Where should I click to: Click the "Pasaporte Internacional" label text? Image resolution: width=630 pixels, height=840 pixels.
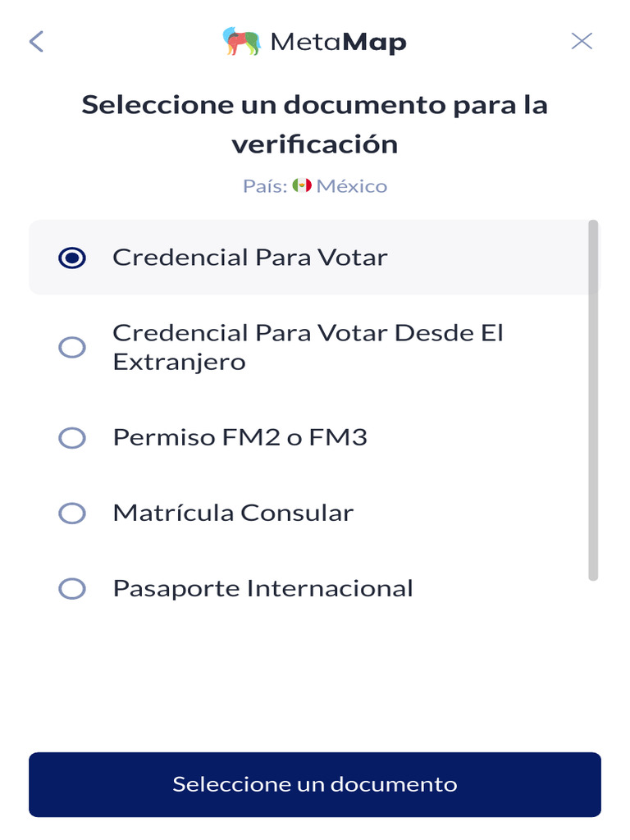click(262, 589)
